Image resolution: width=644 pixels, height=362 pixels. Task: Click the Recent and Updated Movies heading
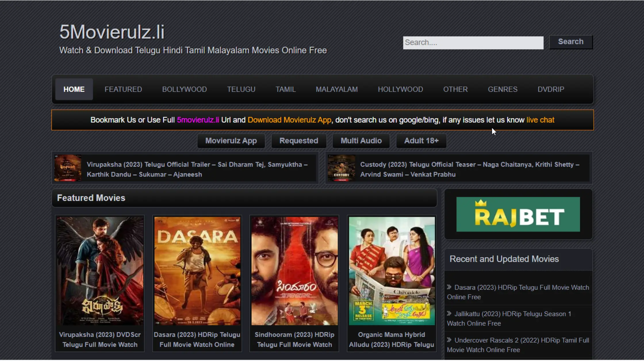point(504,259)
